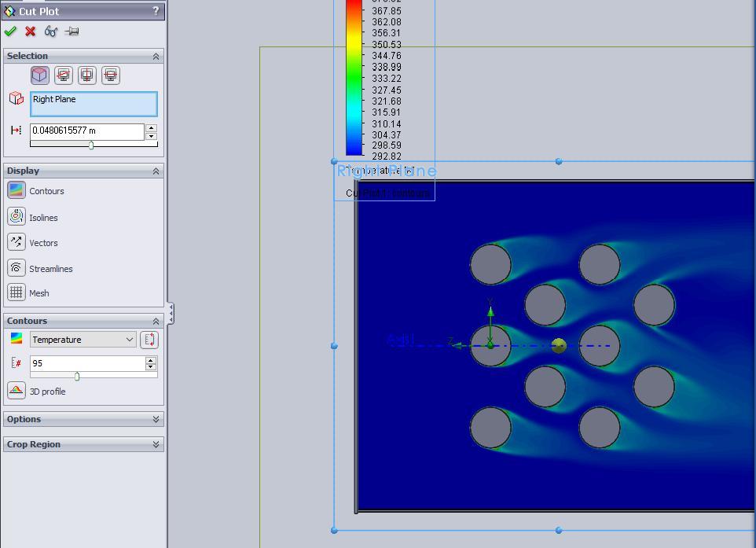Click legend value 292.82
756x548 pixels.
tap(386, 156)
